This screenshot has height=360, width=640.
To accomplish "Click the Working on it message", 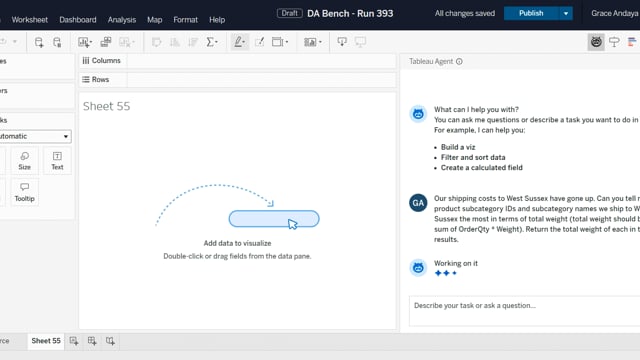I will [x=456, y=263].
